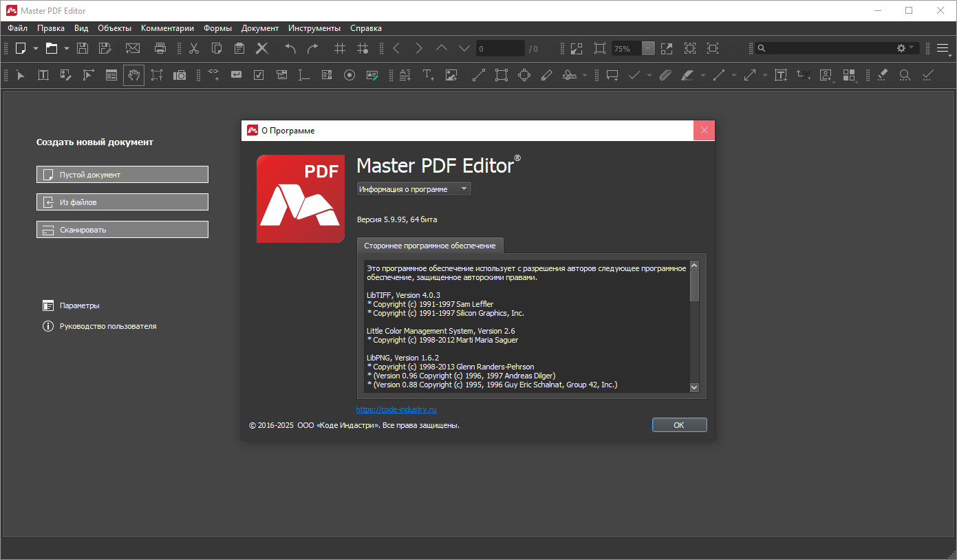
Task: Open the hamburger menu on toolbar right
Action: click(943, 48)
